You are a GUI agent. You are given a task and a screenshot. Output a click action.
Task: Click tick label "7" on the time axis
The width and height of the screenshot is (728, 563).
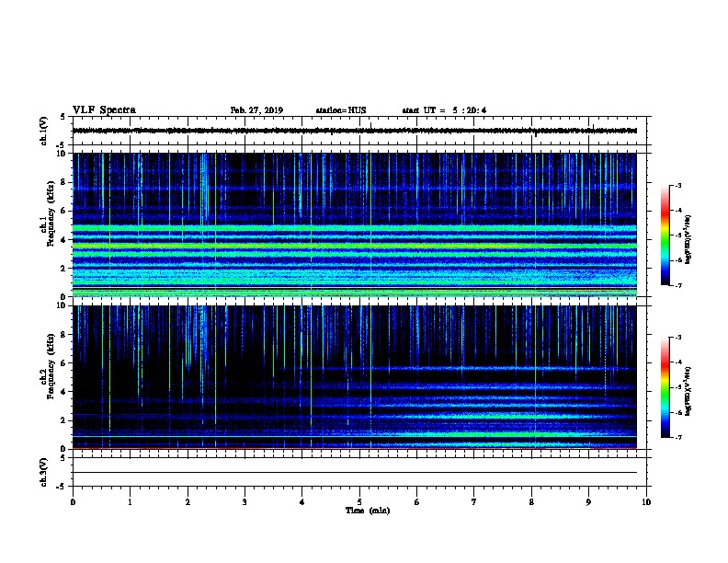pos(474,502)
